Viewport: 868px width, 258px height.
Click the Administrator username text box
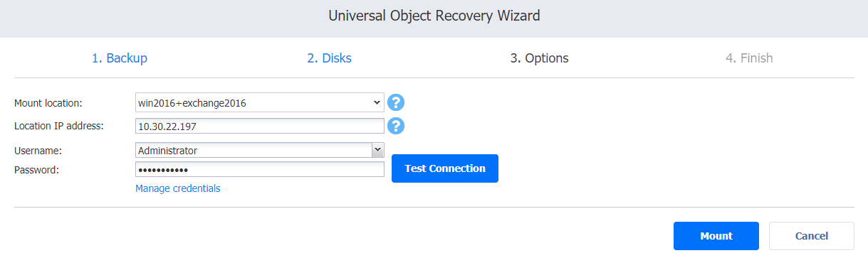(253, 150)
